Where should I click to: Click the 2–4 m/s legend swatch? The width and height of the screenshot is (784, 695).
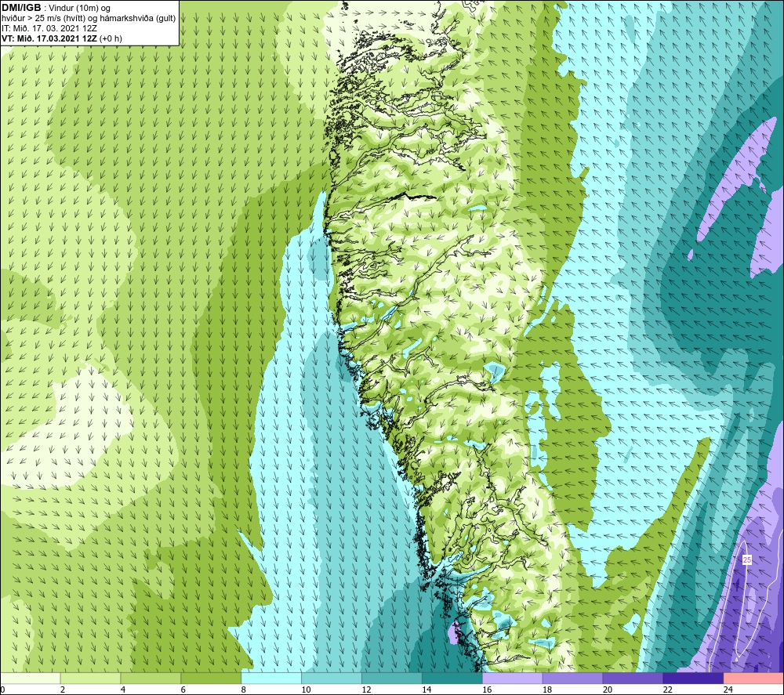point(90,678)
